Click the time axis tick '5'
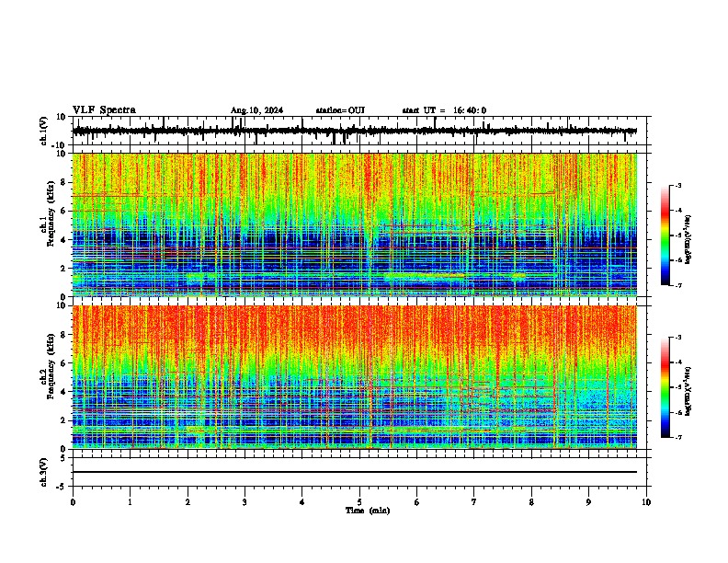Image resolution: width=728 pixels, height=563 pixels. 359,502
